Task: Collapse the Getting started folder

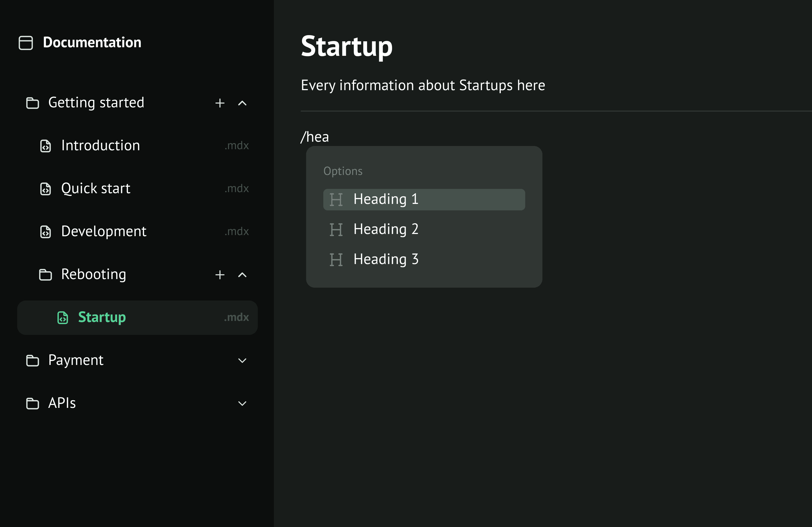Action: [242, 103]
